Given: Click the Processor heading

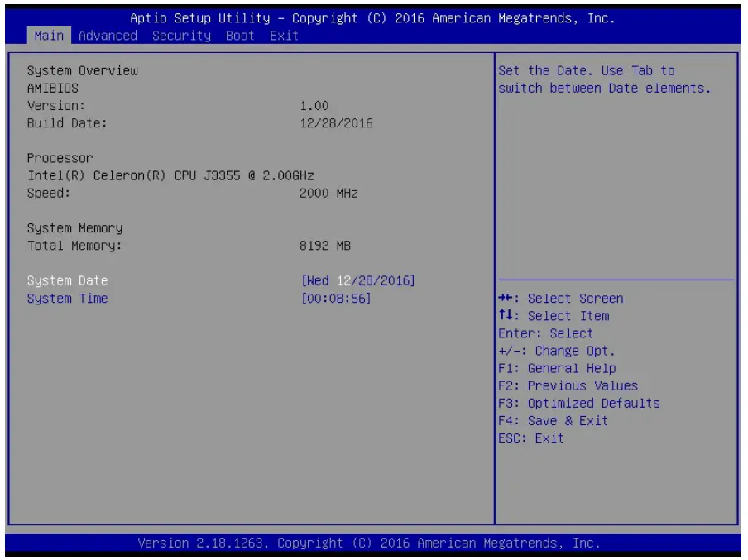Looking at the screenshot, I should [60, 158].
